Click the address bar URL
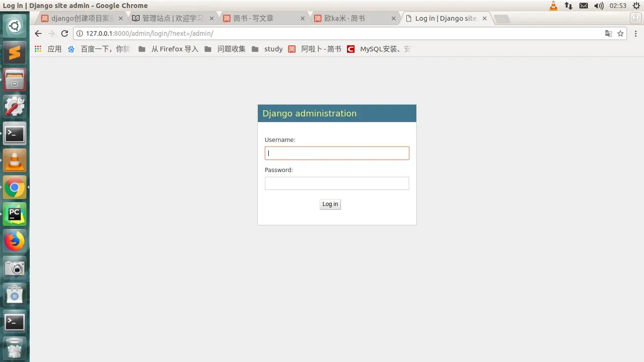This screenshot has width=644, height=362. click(x=149, y=33)
